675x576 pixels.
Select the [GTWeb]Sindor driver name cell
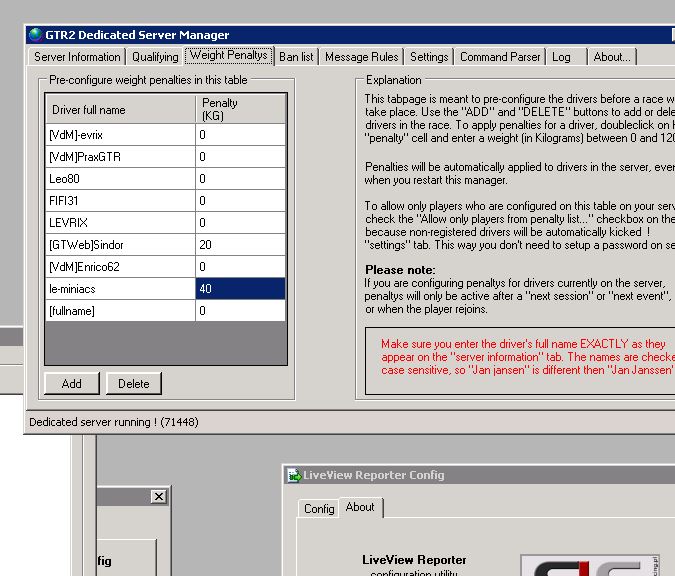(x=120, y=245)
